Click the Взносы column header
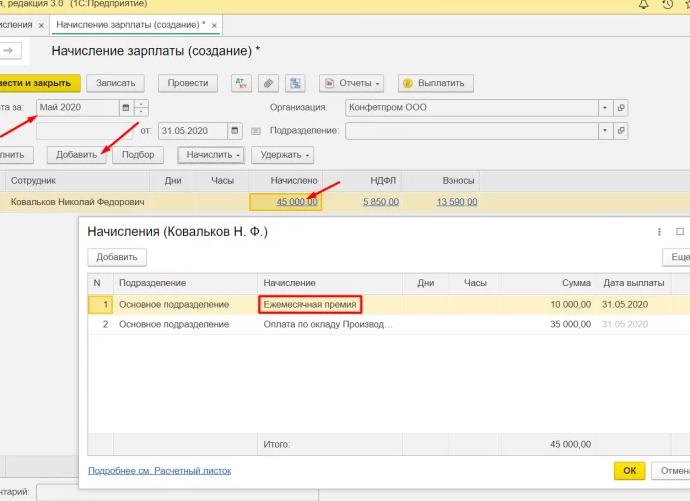 click(458, 181)
